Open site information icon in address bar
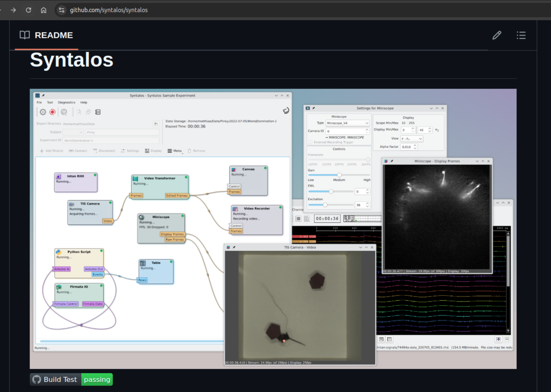 pos(62,10)
